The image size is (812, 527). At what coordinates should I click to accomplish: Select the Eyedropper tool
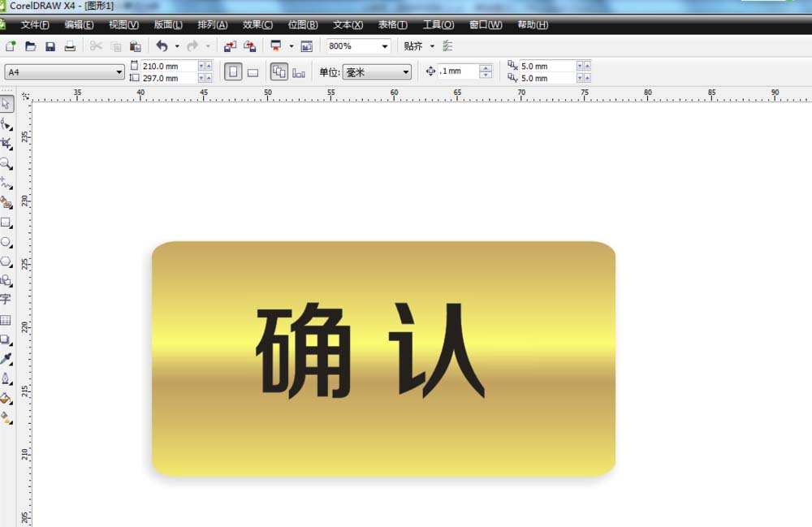pyautogui.click(x=6, y=359)
